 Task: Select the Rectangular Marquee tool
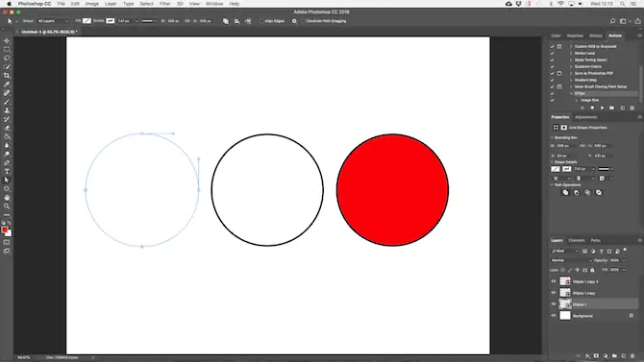point(7,49)
